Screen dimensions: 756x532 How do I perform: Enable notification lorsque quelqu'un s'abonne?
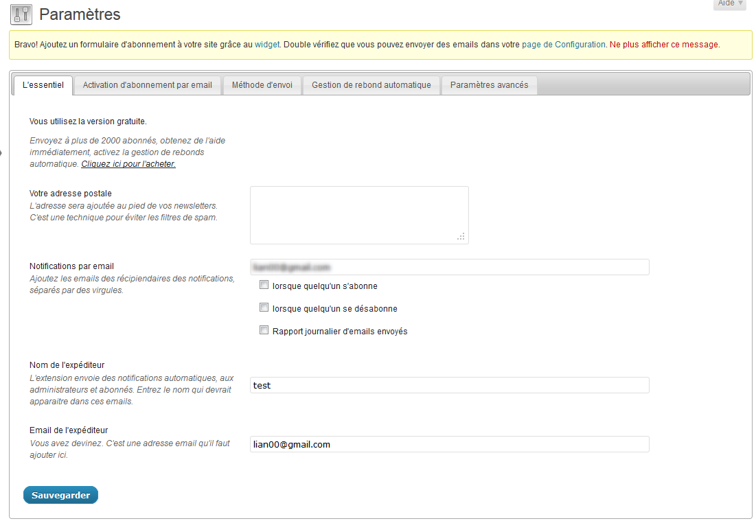tap(264, 285)
